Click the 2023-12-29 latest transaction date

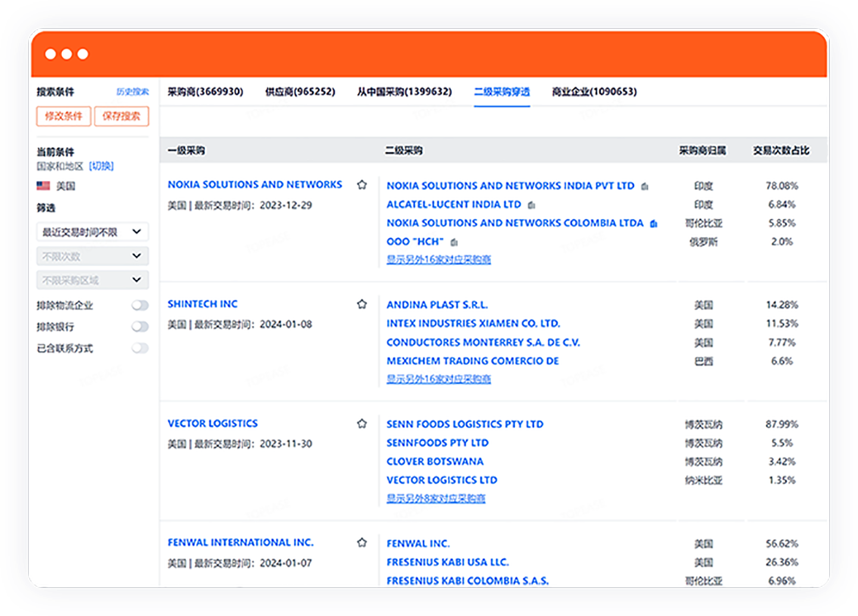[286, 206]
